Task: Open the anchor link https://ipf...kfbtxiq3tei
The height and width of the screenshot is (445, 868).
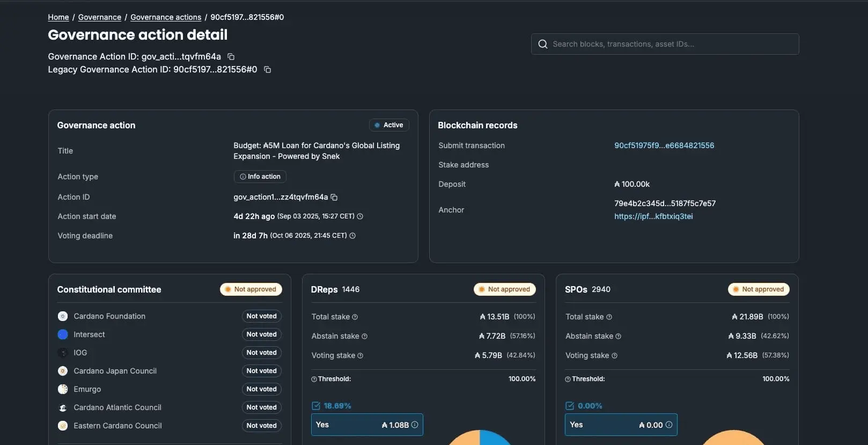Action: [x=653, y=216]
